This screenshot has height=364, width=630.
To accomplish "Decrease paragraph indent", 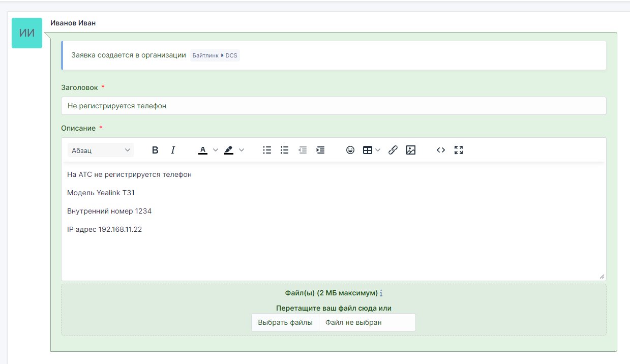I will [303, 150].
